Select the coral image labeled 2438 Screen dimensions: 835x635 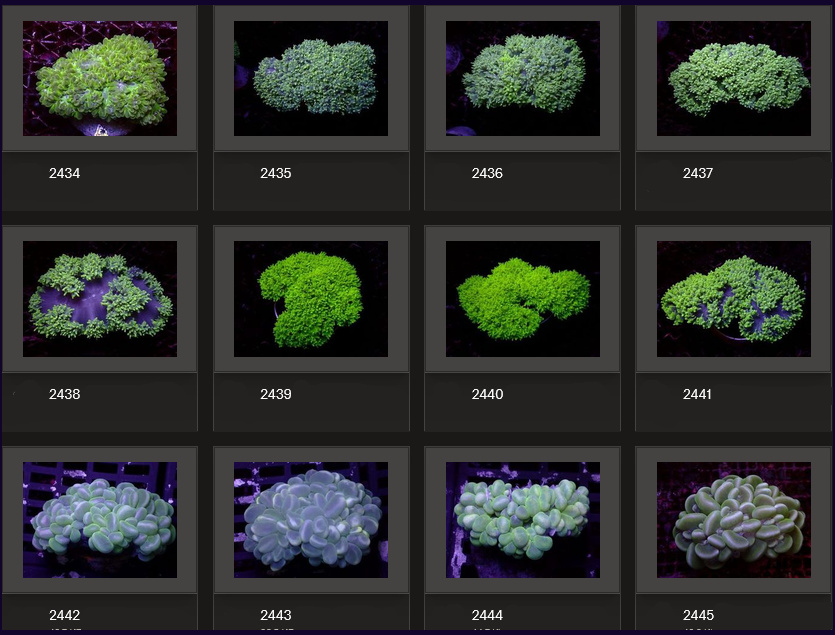point(100,299)
